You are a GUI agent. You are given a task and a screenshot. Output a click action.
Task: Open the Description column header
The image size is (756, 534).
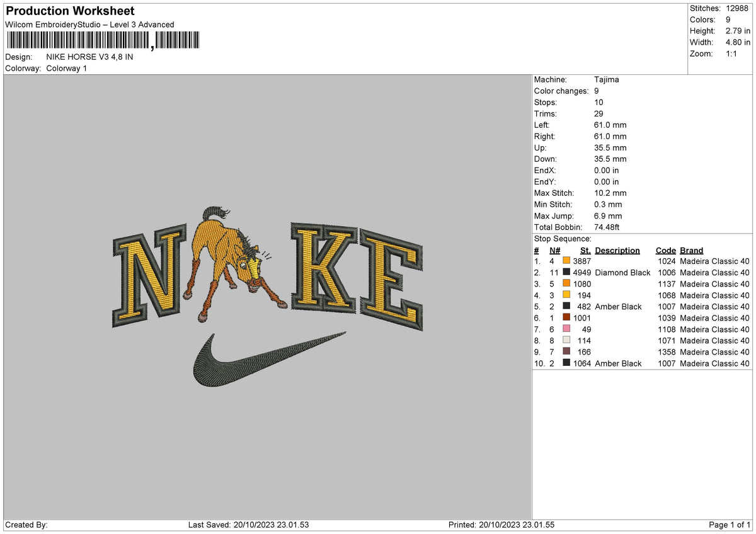click(x=617, y=250)
